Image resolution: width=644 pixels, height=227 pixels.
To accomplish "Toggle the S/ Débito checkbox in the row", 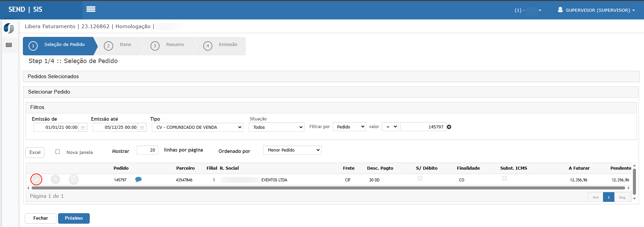I will (420, 178).
